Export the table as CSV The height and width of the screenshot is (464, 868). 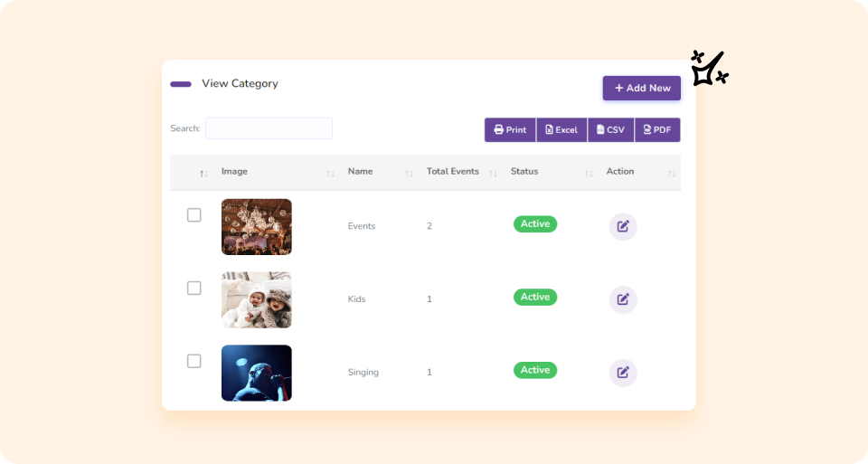[610, 130]
